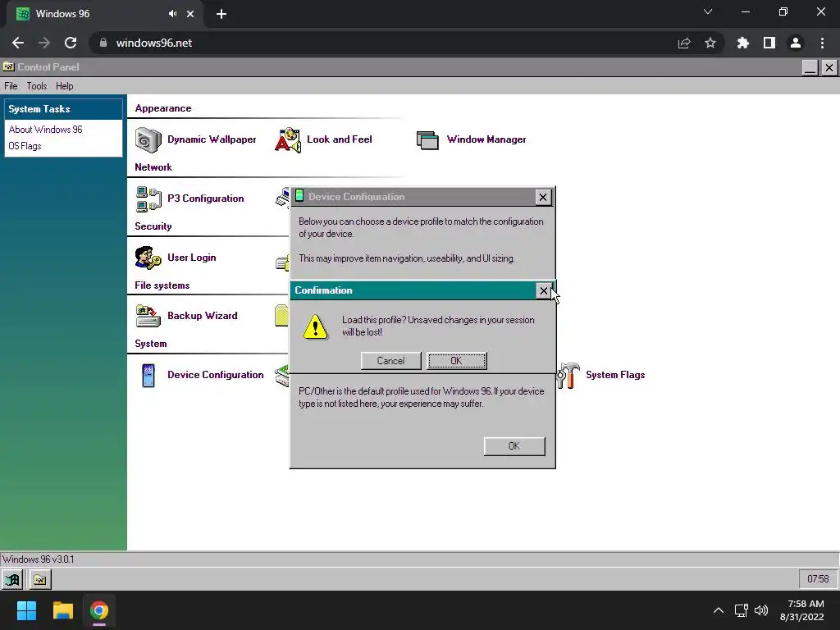Open About Windows 96 link
The height and width of the screenshot is (630, 840).
(46, 130)
